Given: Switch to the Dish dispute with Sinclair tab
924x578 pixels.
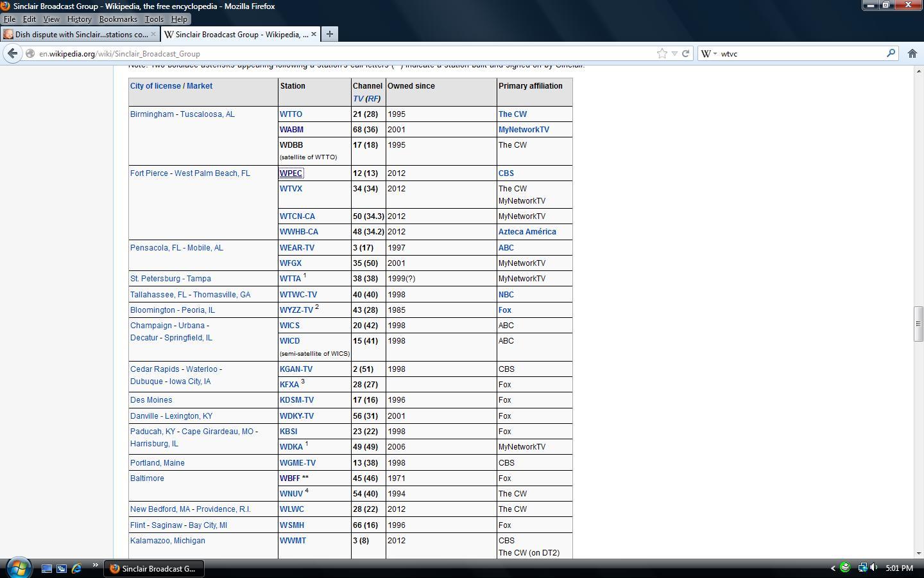Looking at the screenshot, I should 80,35.
